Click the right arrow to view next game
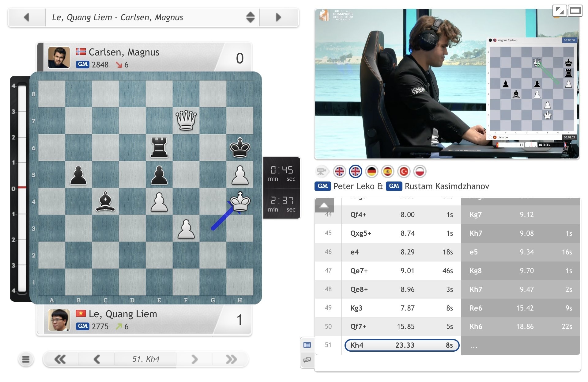Image resolution: width=588 pixels, height=382 pixels. (x=278, y=17)
